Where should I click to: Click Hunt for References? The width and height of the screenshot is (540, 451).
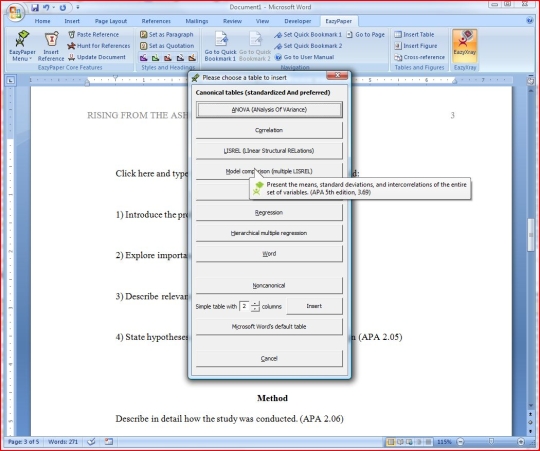coord(98,46)
